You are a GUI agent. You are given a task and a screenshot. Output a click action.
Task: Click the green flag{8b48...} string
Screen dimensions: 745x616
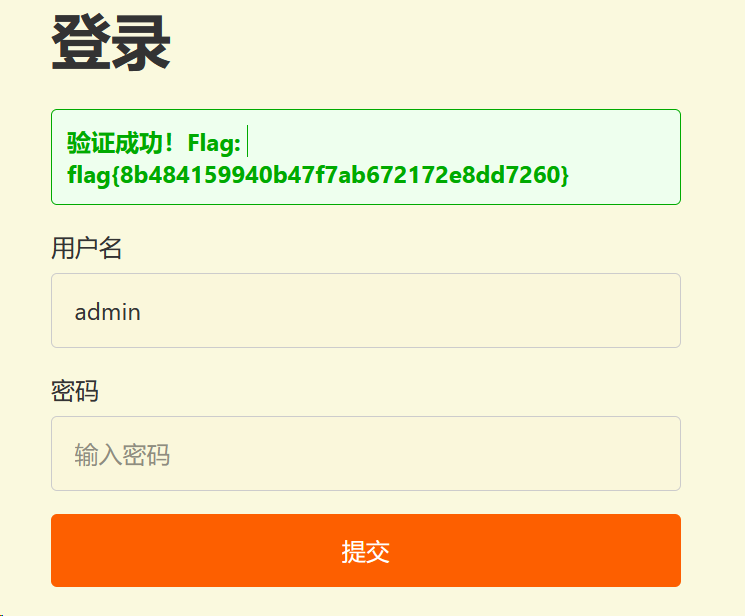(x=318, y=175)
